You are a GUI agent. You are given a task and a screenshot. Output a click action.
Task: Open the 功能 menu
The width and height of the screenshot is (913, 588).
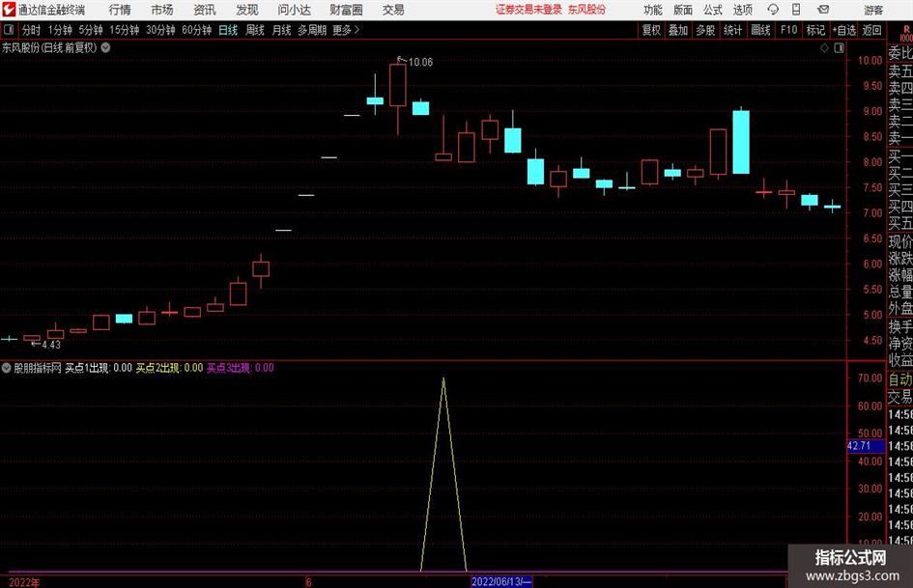(653, 10)
